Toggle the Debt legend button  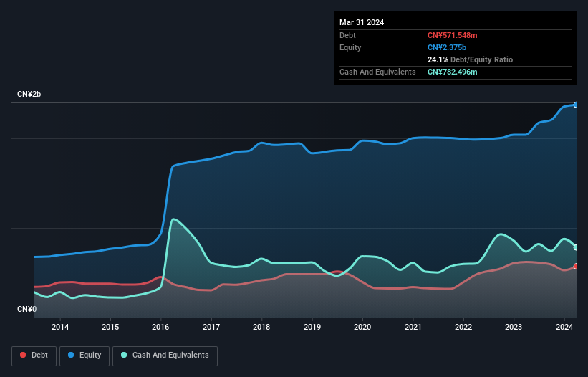pos(34,355)
